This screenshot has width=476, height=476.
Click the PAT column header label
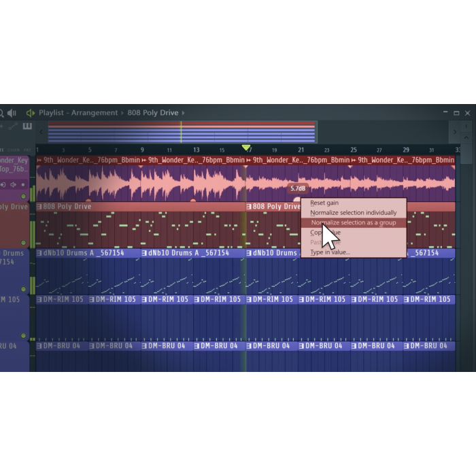coord(27,150)
